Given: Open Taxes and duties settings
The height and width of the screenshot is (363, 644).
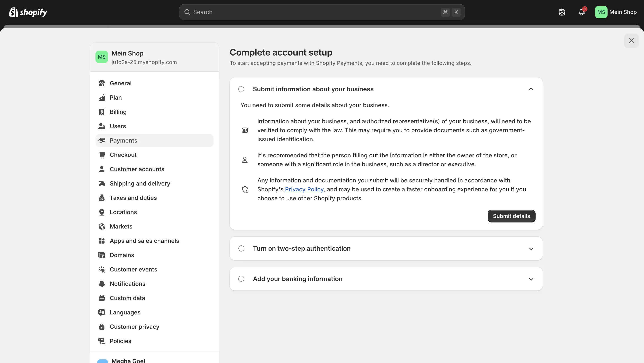Looking at the screenshot, I should 154,198.
